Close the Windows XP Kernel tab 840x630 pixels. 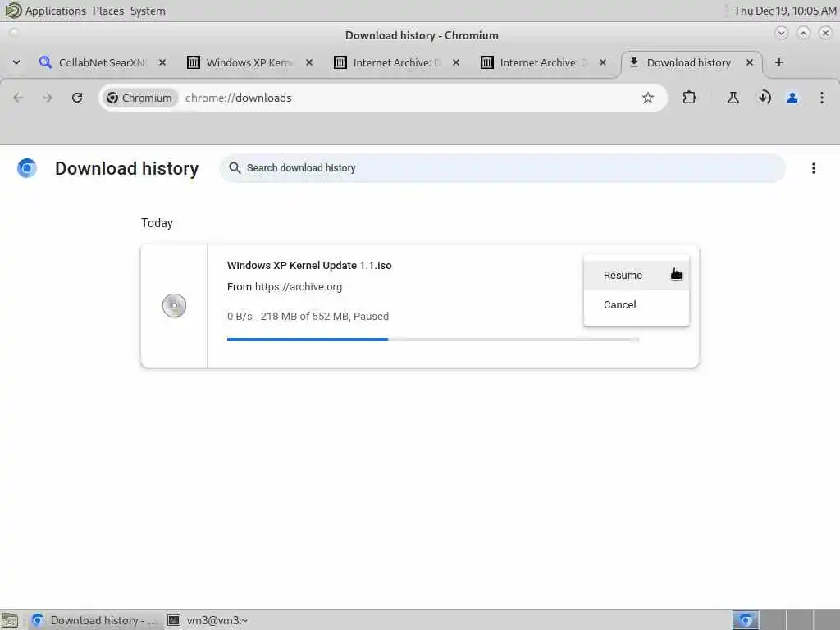tap(309, 62)
